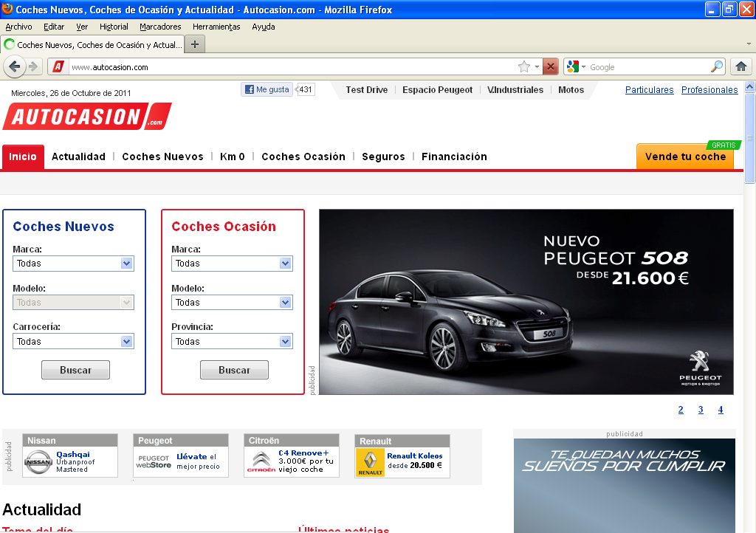Open the Firefox home page button

(x=741, y=66)
